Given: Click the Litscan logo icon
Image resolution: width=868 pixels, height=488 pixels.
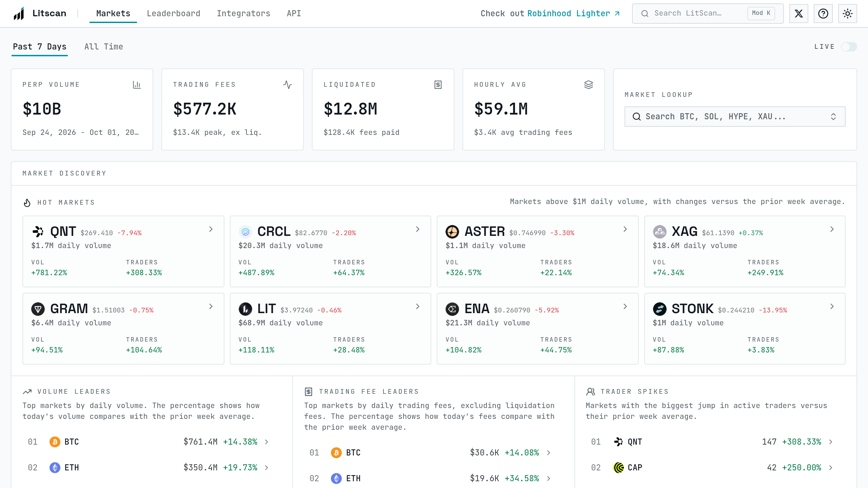Looking at the screenshot, I should coord(19,14).
